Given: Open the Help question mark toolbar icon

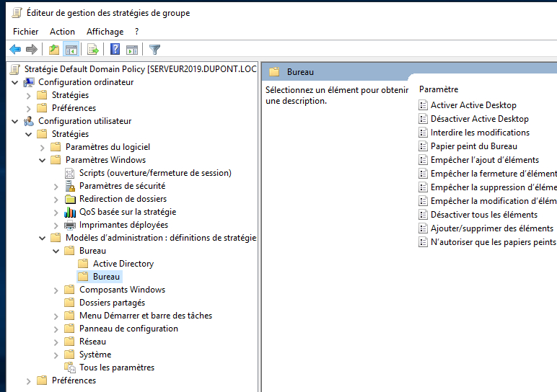Looking at the screenshot, I should 115,49.
